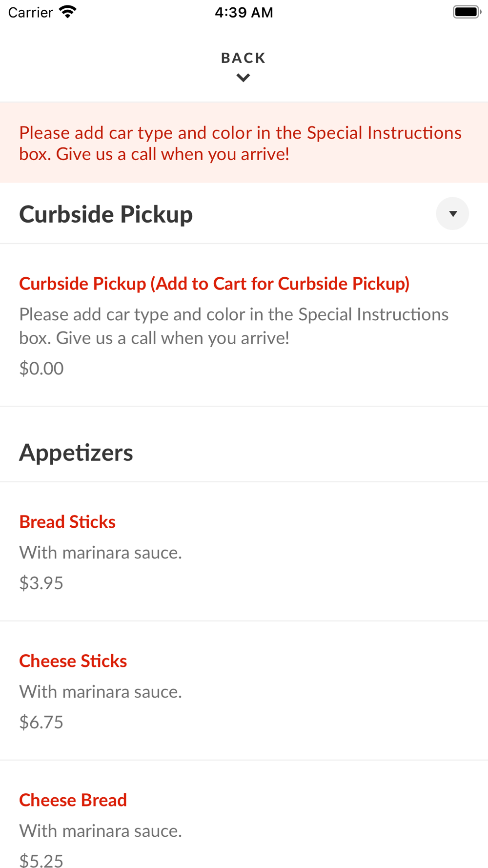
Task: Select the Curbside Pickup section heading
Action: [106, 214]
